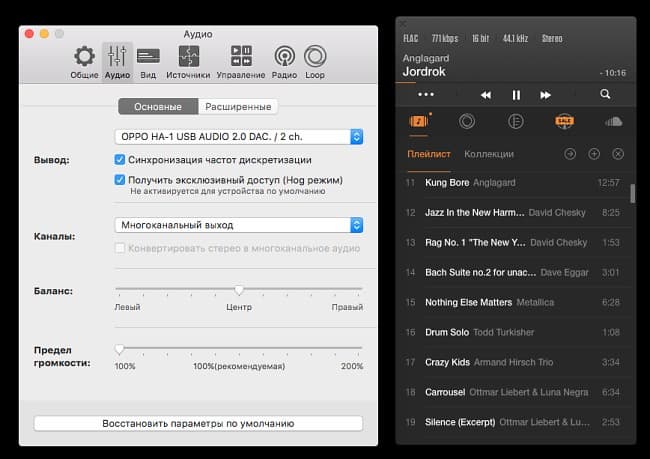Viewport: 650px width, 459px height.
Task: Select track Nothing Else Matters
Action: pos(513,302)
